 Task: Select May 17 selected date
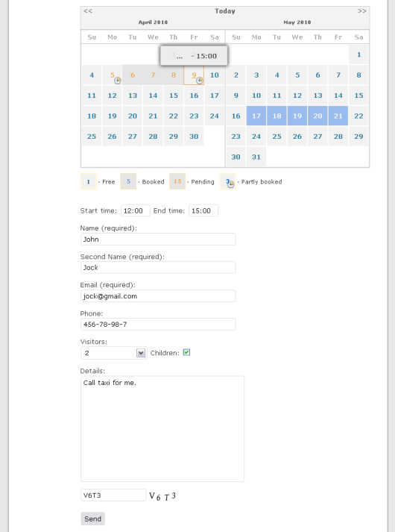coord(256,116)
